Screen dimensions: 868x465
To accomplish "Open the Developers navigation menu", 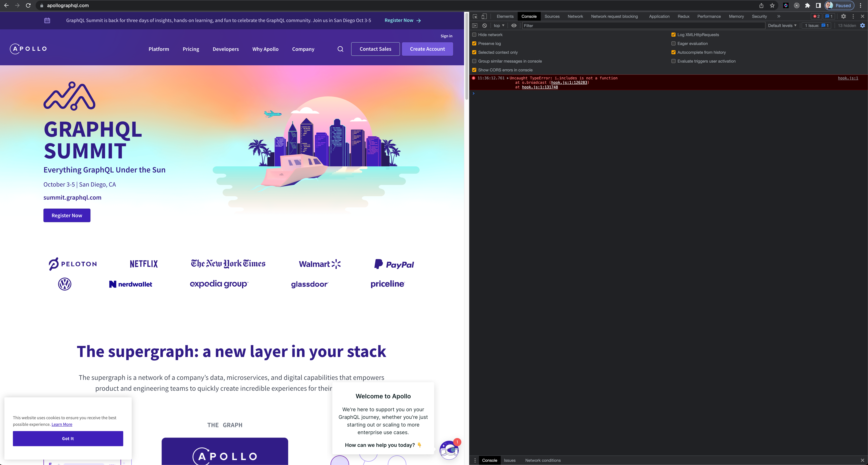I will [226, 49].
